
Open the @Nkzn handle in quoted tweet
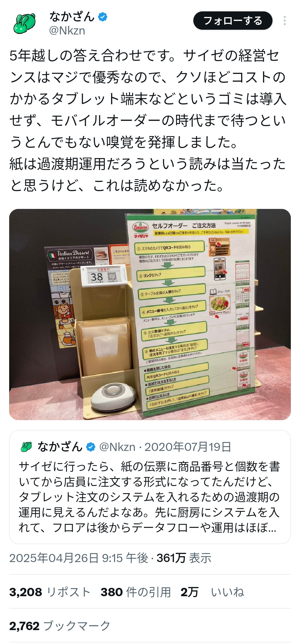point(117,447)
